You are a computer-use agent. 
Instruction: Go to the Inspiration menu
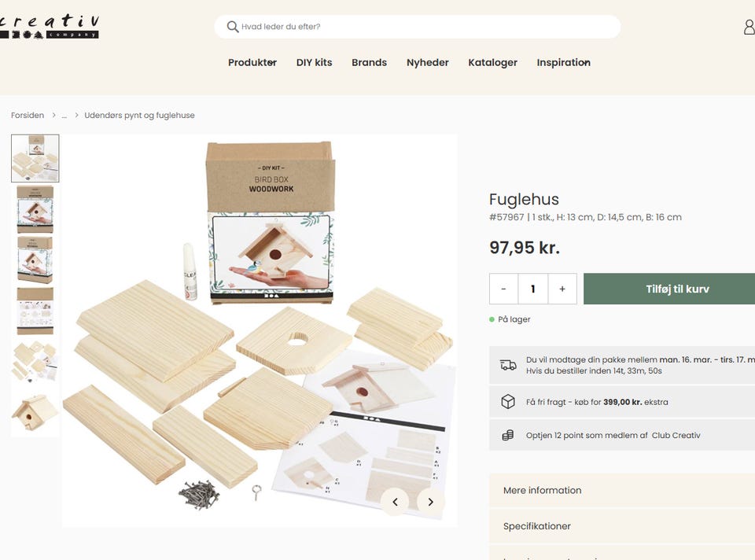pos(563,63)
